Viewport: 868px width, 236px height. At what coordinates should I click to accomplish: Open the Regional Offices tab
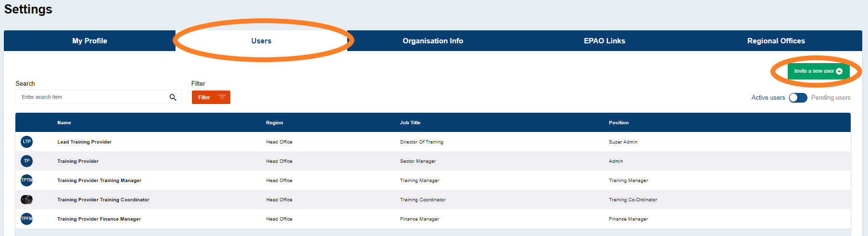(776, 41)
